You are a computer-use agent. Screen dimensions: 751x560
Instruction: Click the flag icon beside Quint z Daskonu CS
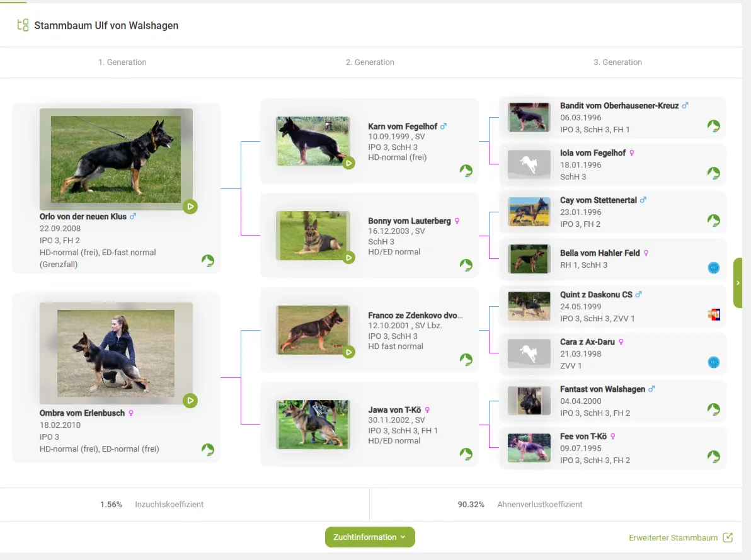[x=713, y=315]
